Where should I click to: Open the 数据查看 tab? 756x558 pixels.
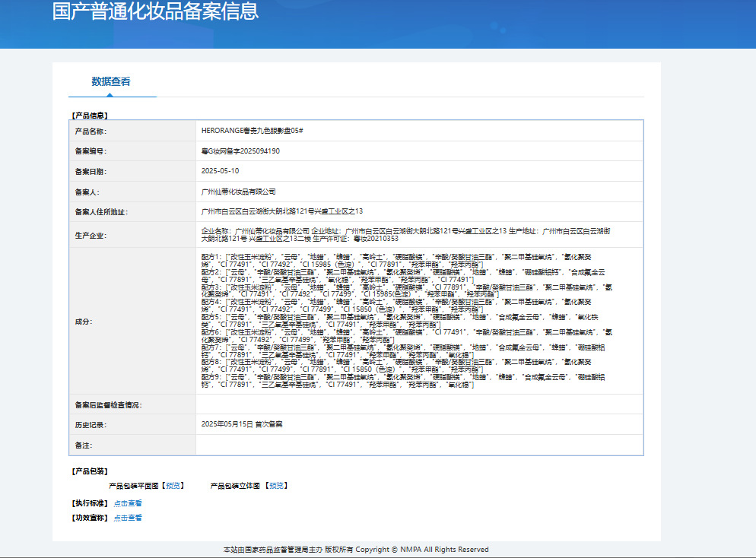pos(111,81)
